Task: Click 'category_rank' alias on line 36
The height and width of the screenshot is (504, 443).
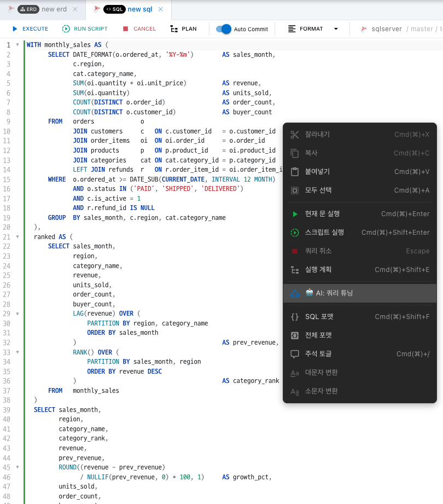Action: coord(256,381)
